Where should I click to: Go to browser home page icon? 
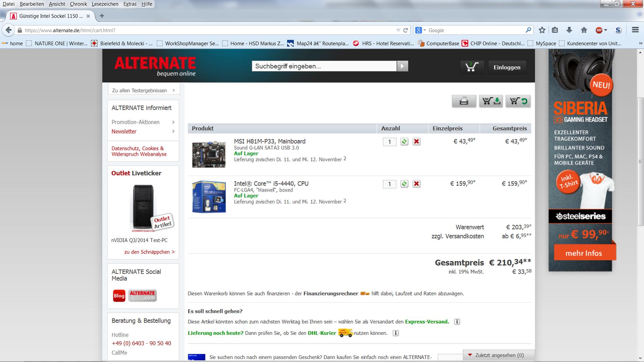[584, 30]
